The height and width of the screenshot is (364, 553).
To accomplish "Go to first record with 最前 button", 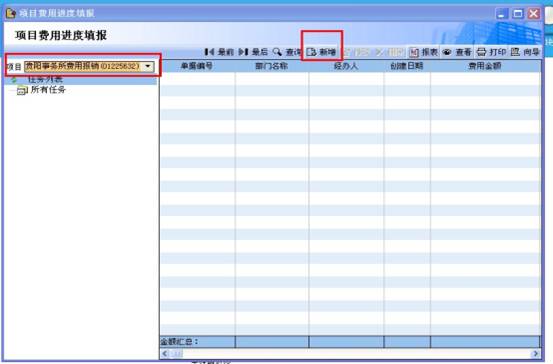I will coord(219,52).
